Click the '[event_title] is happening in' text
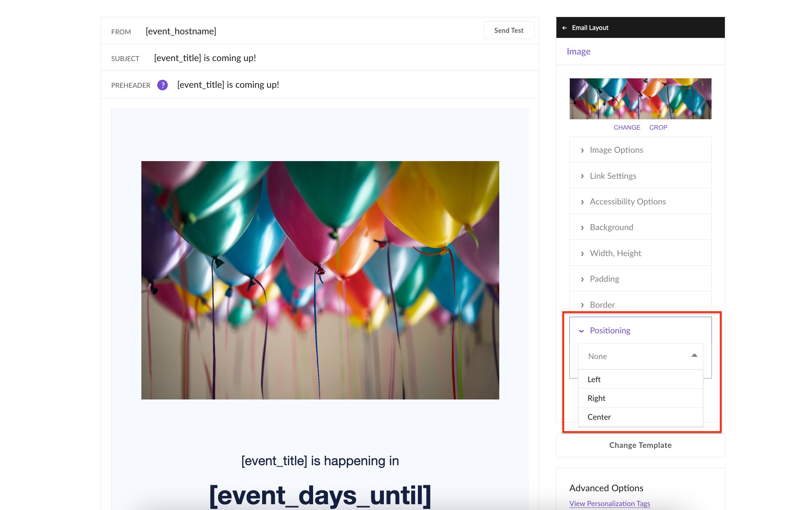812x510 pixels. [x=320, y=461]
